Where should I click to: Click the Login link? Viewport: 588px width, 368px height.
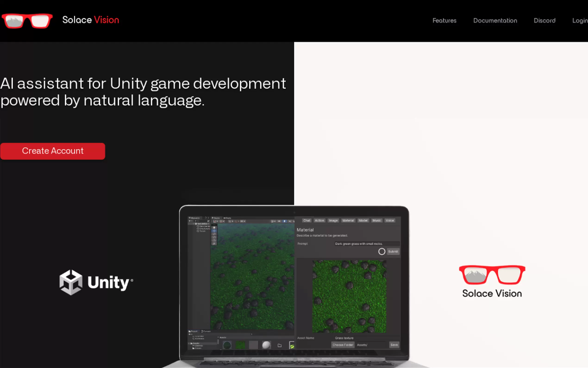(x=580, y=21)
